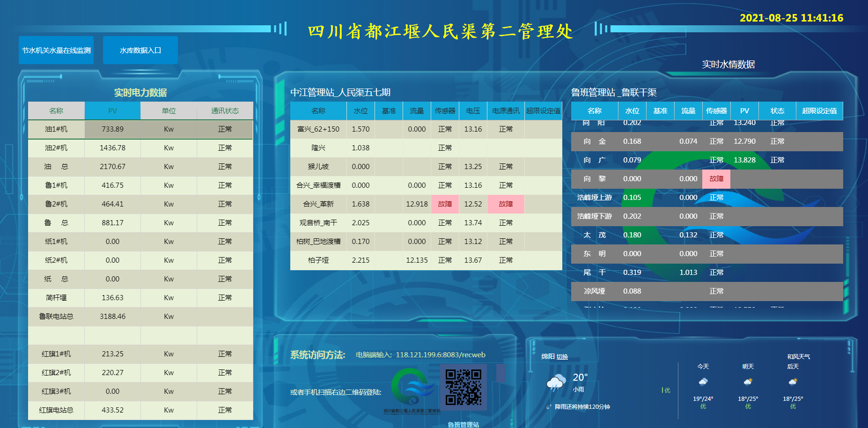Click the 118.121.199.6:8083/recweb address text

click(x=440, y=355)
